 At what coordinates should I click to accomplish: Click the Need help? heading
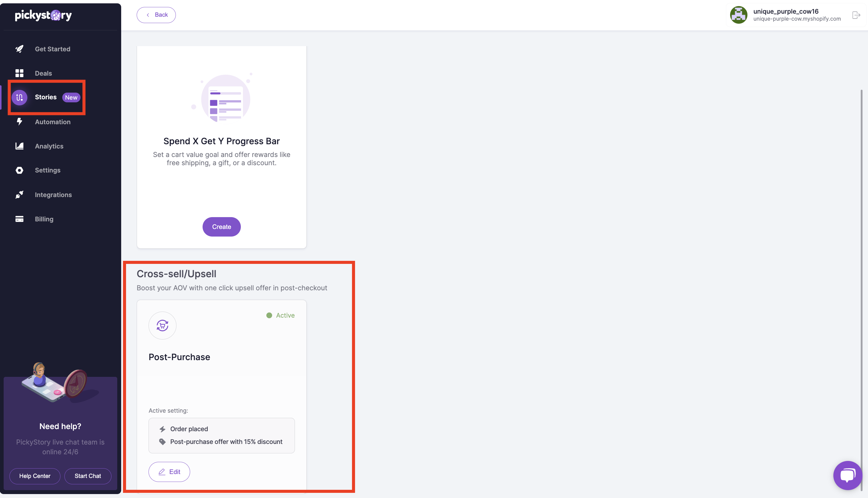[60, 426]
